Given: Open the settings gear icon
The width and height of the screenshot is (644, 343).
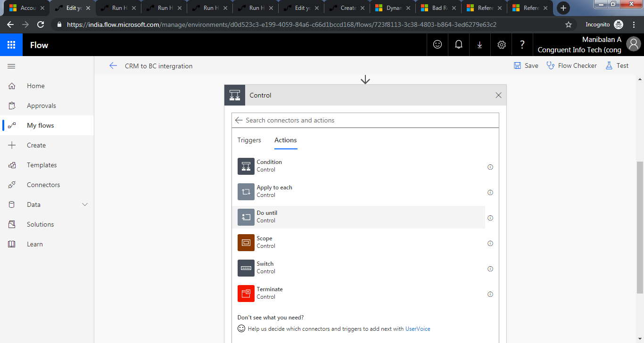Looking at the screenshot, I should 502,45.
